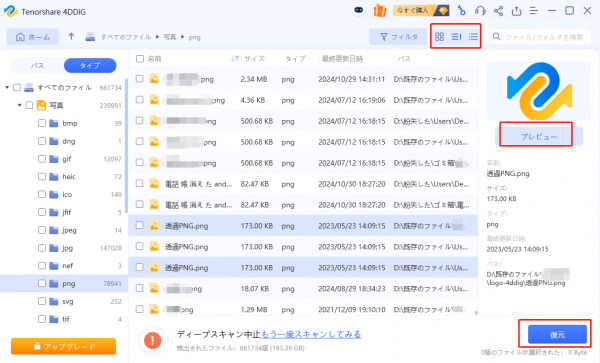Check the png folder checkbox

tap(42, 283)
